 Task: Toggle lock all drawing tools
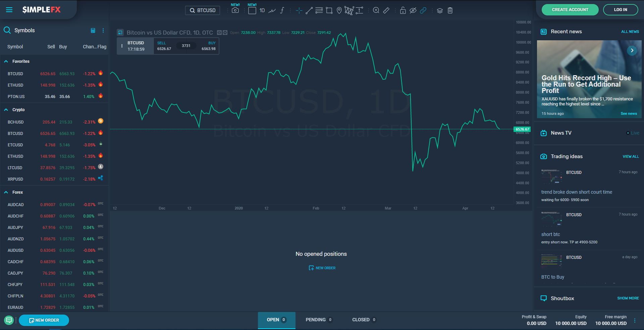point(403,10)
